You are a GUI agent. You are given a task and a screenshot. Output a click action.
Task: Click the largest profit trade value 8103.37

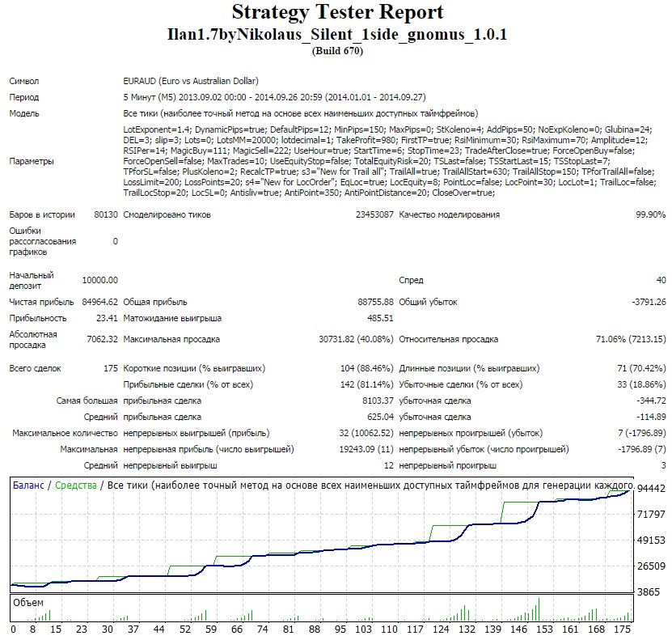pyautogui.click(x=378, y=401)
